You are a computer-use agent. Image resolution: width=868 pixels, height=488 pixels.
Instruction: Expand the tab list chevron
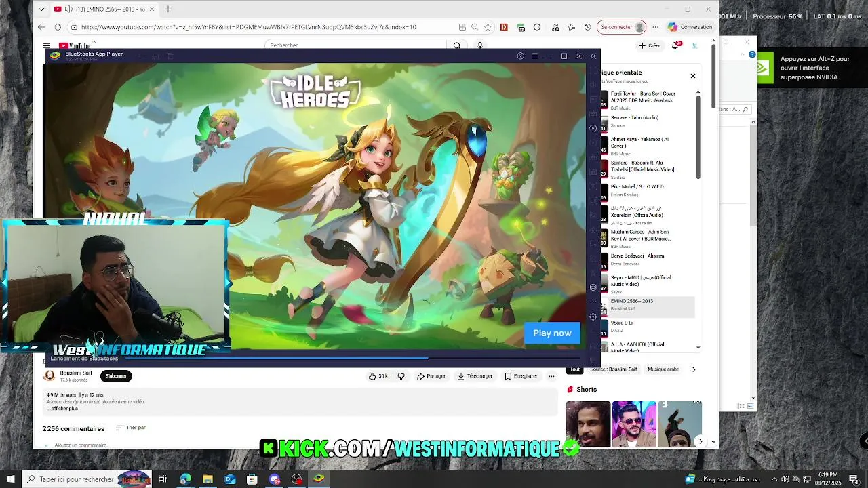point(42,9)
